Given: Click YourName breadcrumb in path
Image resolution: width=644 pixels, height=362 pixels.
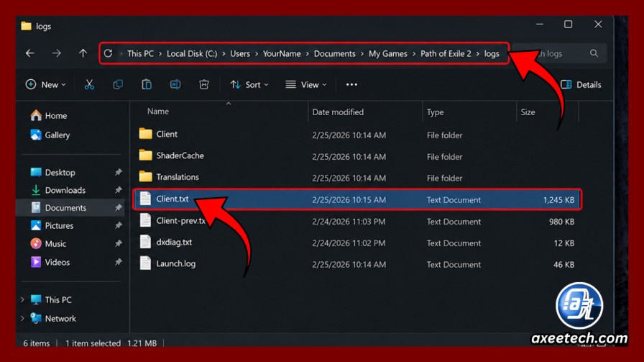Looking at the screenshot, I should point(282,53).
